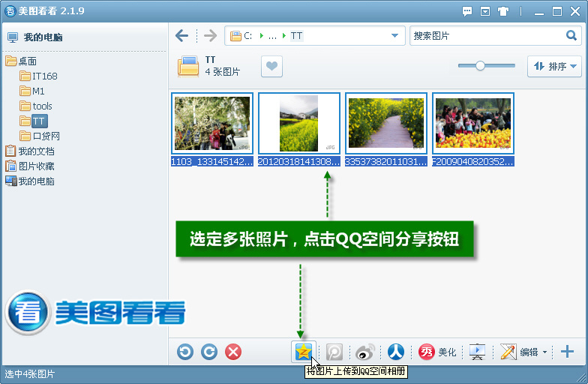Click the rotate counterclockwise icon
588x384 pixels.
pos(185,352)
